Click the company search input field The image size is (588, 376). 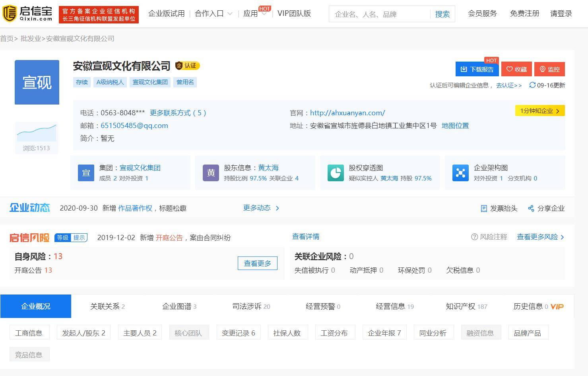tap(380, 14)
